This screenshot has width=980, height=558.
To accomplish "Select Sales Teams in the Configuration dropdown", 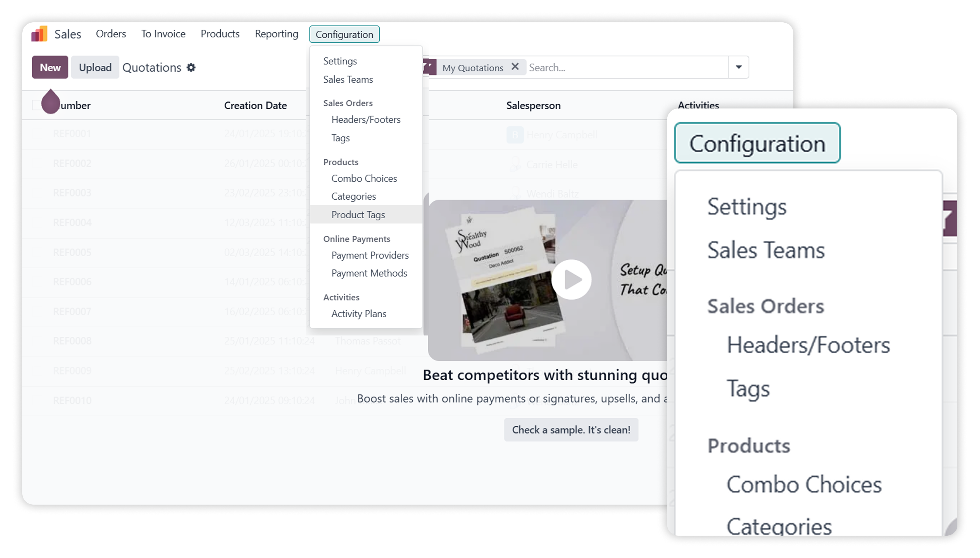I will tap(348, 79).
